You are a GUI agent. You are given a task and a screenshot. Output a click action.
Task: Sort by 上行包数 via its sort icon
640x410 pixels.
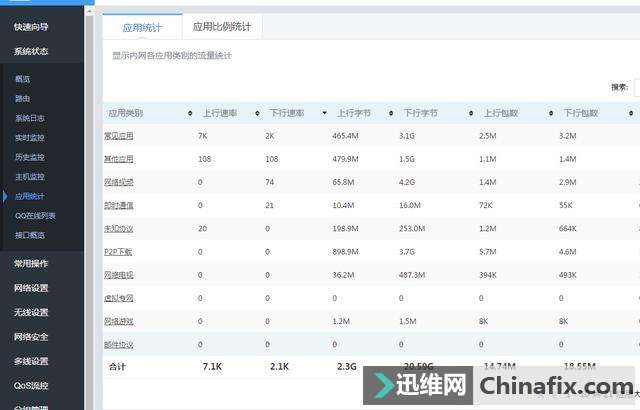tap(541, 114)
